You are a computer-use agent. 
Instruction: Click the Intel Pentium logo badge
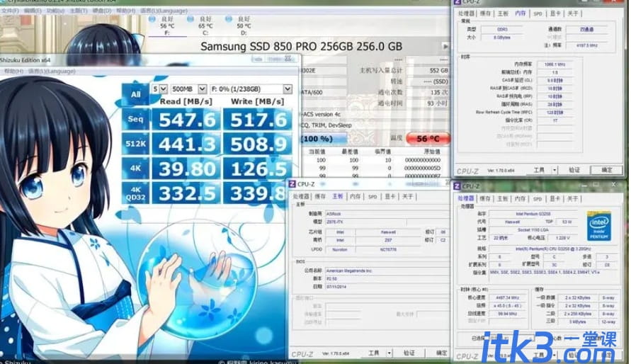pyautogui.click(x=599, y=226)
